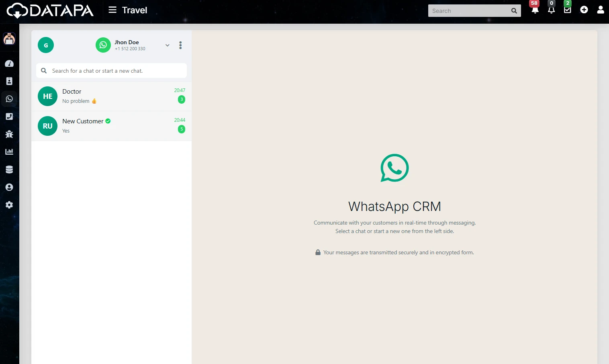Open the Doctor chat conversation

tap(111, 96)
